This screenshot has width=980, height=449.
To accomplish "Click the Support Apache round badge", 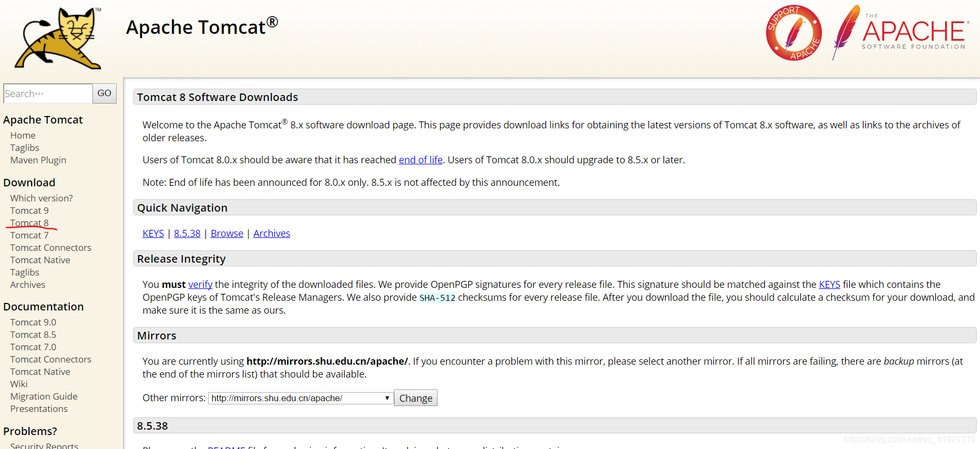I will [x=793, y=33].
